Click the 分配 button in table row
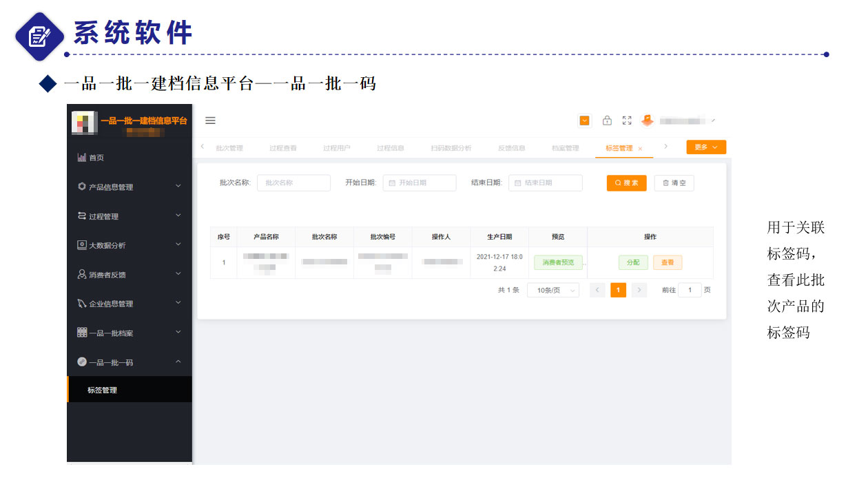The width and height of the screenshot is (868, 482). 633,262
